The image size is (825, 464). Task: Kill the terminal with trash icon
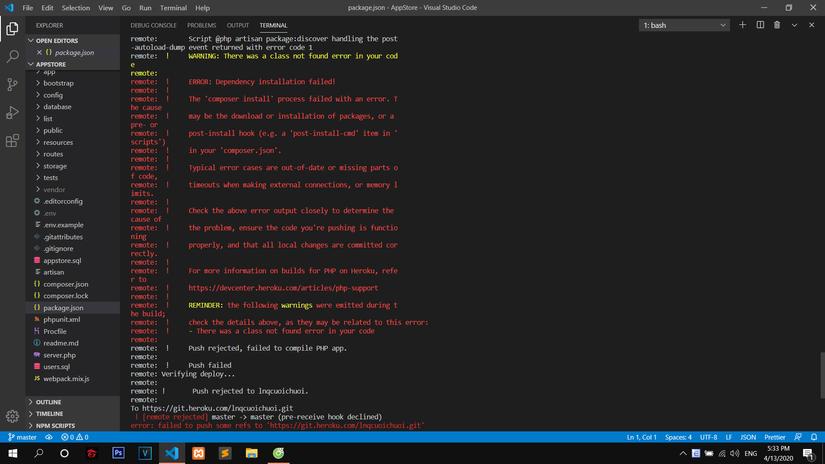pos(777,25)
